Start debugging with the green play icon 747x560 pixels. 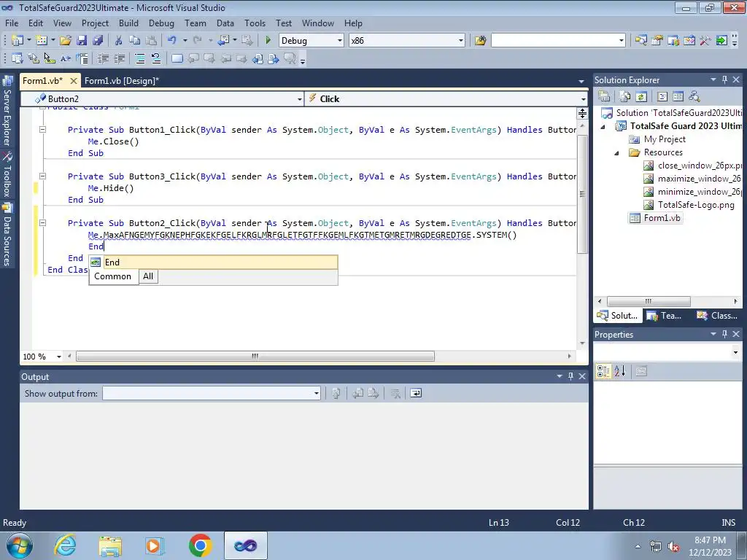pyautogui.click(x=268, y=41)
